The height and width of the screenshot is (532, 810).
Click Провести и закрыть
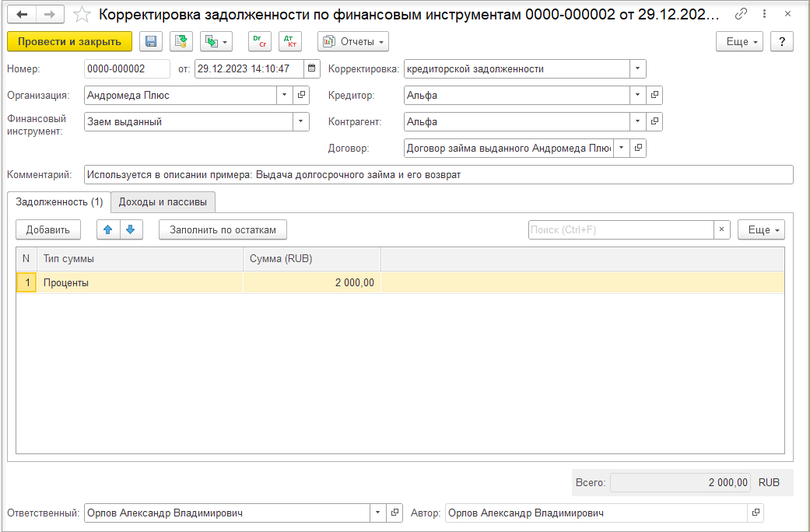[x=70, y=42]
